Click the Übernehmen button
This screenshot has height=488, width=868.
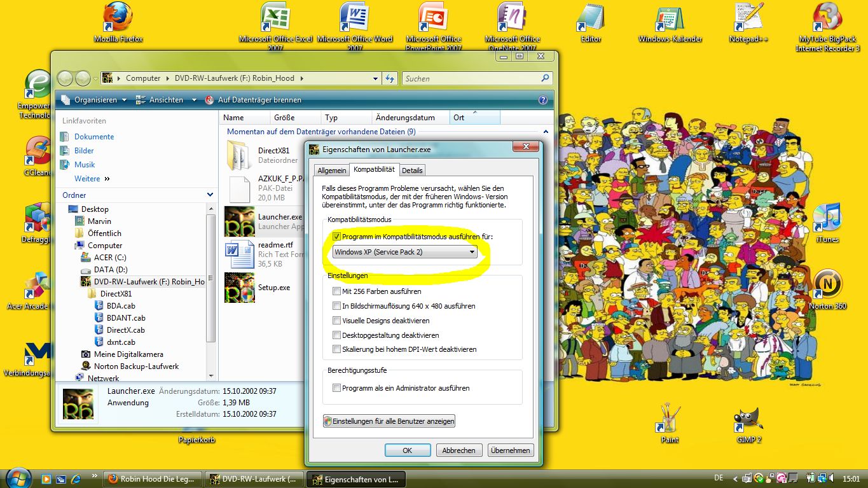[x=511, y=450]
